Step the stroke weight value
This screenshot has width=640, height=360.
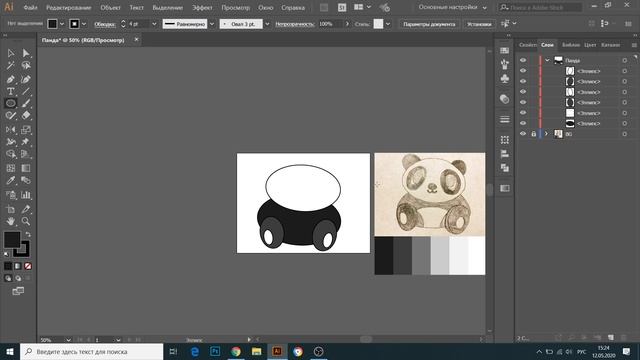pos(123,24)
